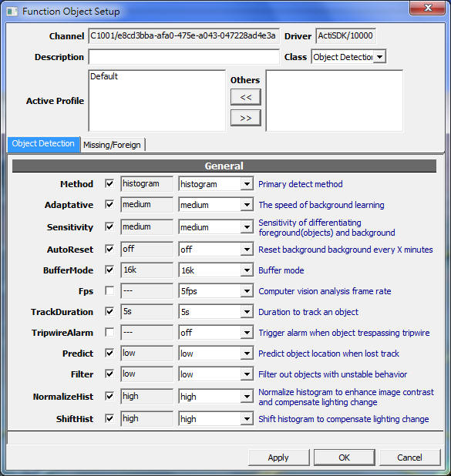451x476 pixels.
Task: Click the empty Others profile list
Action: pyautogui.click(x=335, y=101)
